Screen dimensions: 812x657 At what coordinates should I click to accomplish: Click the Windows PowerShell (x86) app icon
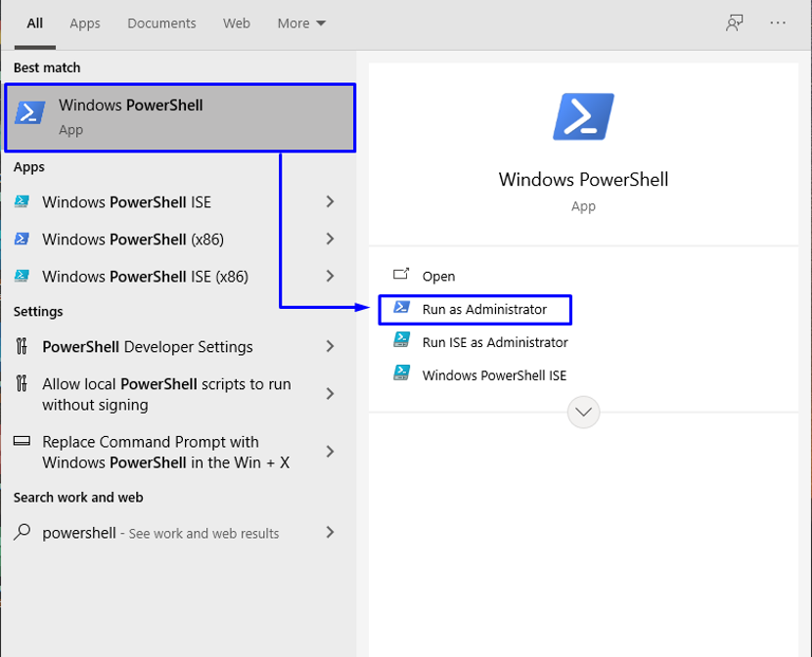click(x=22, y=239)
